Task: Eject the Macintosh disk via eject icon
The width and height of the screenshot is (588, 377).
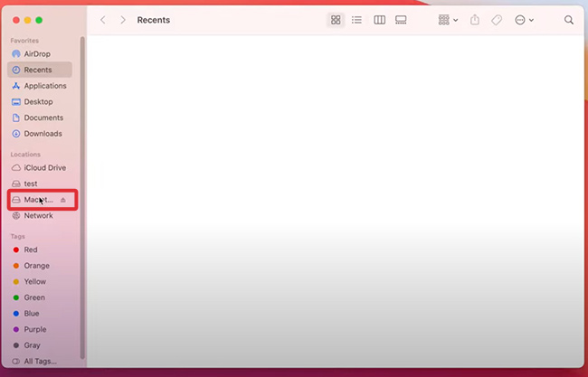Action: click(x=63, y=200)
